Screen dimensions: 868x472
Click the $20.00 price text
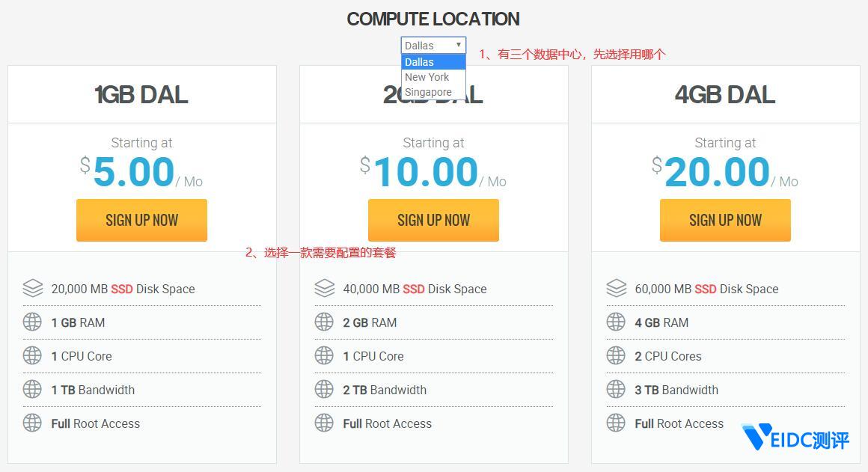pos(716,172)
